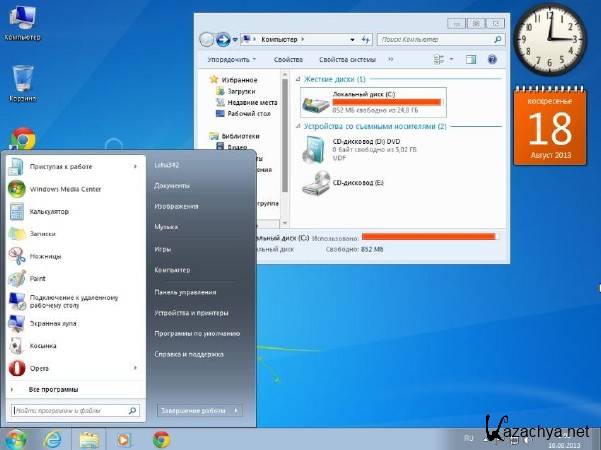Show more toolbar commands via the chevron
The height and width of the screenshot is (450, 601).
tap(391, 59)
